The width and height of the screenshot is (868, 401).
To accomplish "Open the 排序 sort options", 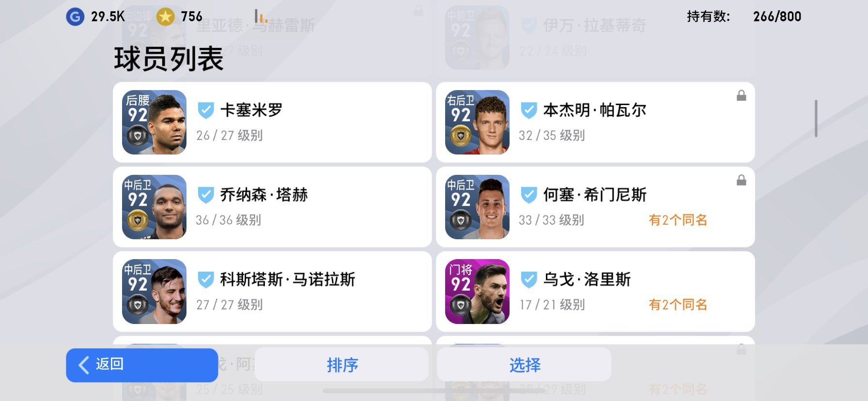I will pos(341,364).
